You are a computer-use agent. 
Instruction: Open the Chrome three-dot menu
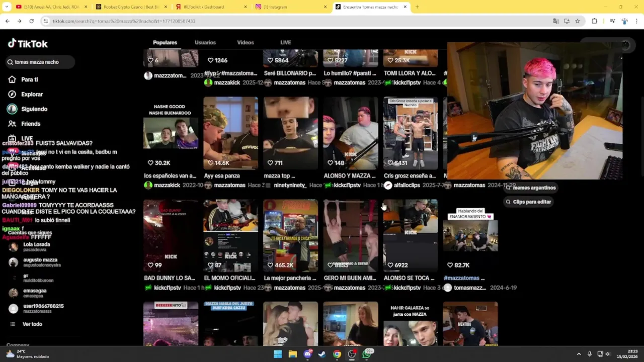point(637,21)
